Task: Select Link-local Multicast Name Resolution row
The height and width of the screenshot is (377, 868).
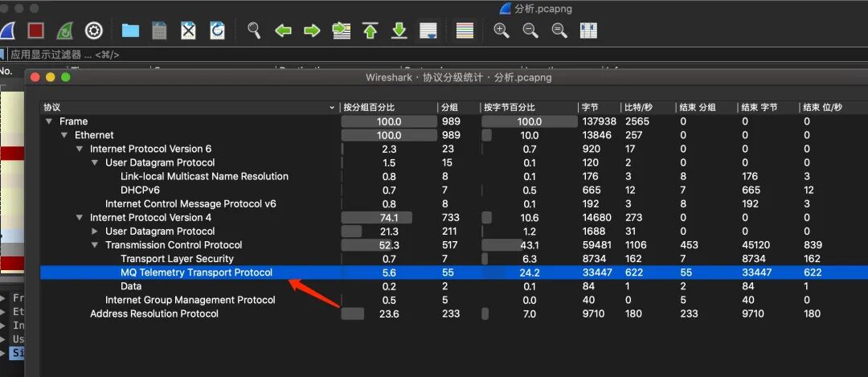Action: (x=454, y=177)
